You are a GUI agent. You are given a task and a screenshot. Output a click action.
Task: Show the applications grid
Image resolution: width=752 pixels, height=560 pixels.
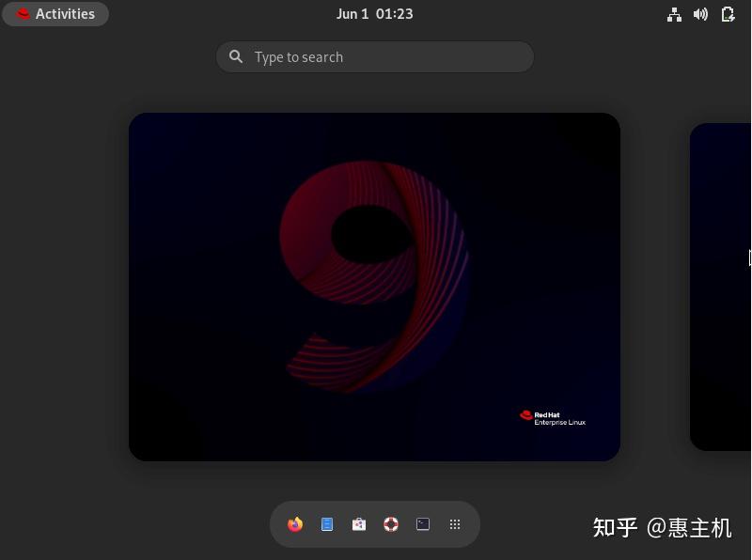[455, 524]
